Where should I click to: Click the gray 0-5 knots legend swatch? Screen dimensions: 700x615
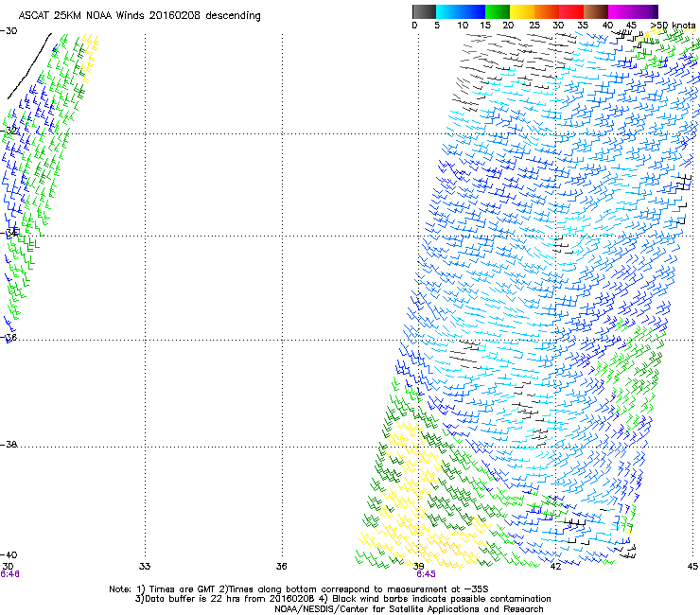[x=424, y=11]
